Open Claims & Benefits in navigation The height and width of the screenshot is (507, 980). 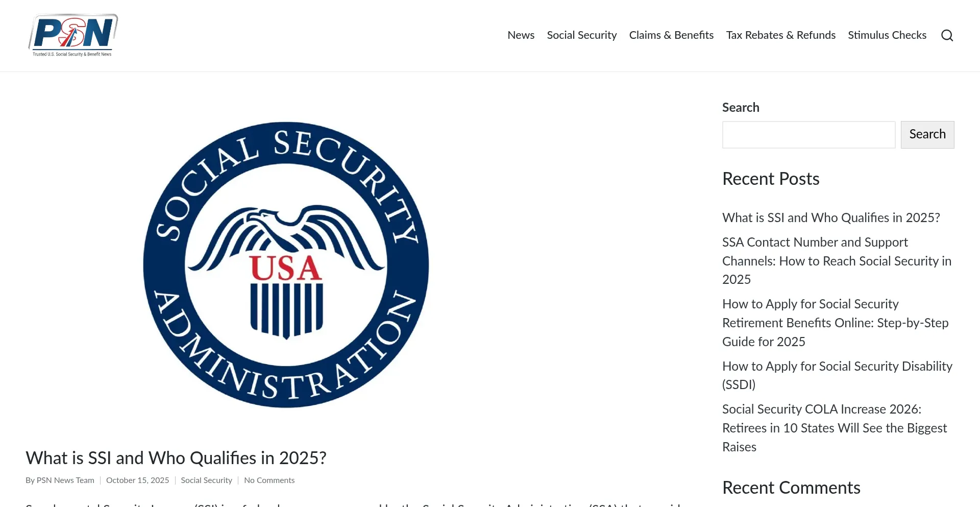tap(671, 35)
